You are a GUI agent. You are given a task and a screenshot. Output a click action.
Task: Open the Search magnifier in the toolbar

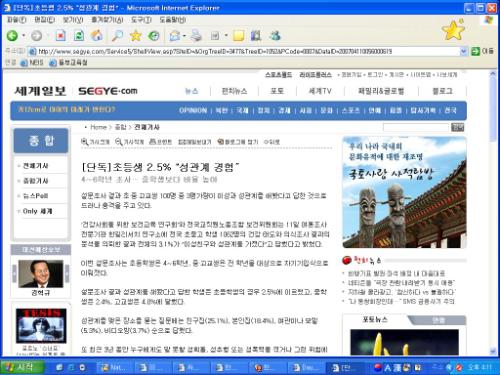click(x=117, y=35)
